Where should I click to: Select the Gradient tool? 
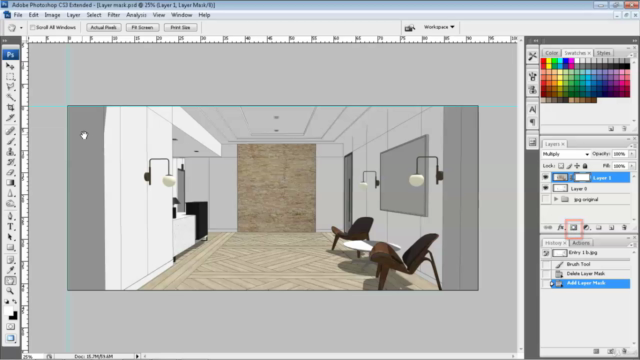[x=10, y=182]
